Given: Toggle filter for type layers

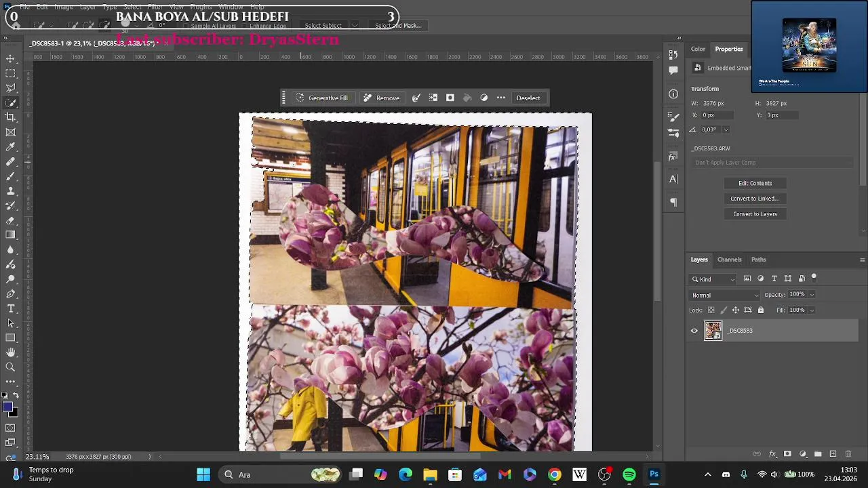Looking at the screenshot, I should [774, 279].
